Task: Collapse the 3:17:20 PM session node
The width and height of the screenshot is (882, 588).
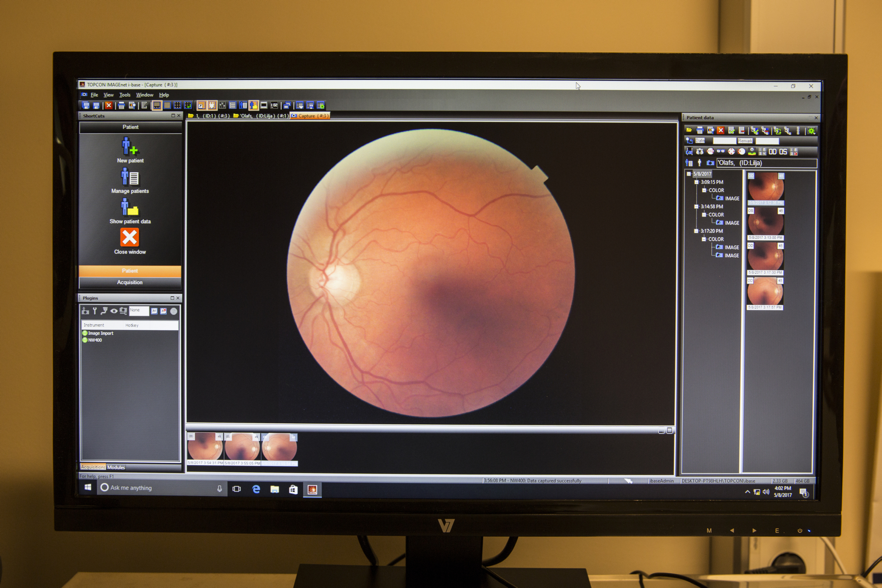Action: (696, 231)
